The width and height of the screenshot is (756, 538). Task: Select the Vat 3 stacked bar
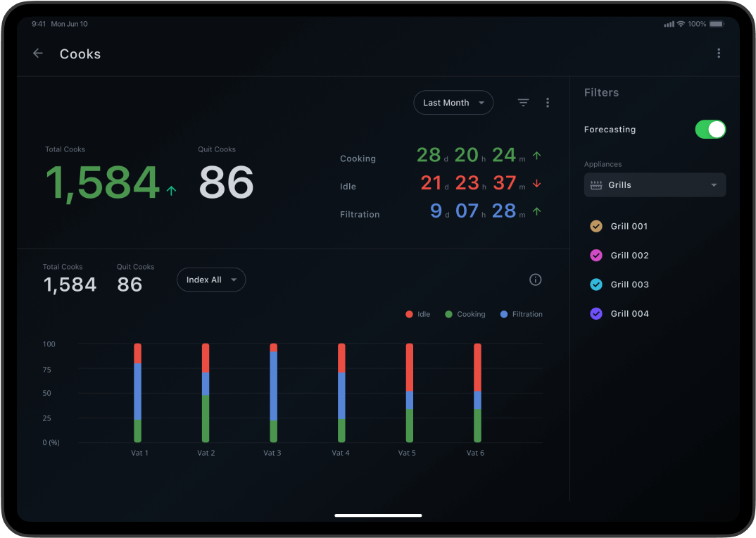(x=273, y=393)
